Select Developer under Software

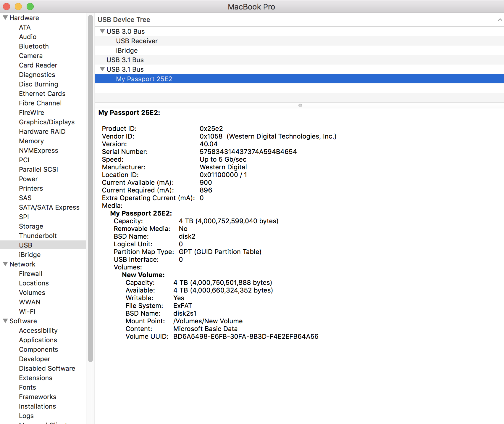point(35,359)
